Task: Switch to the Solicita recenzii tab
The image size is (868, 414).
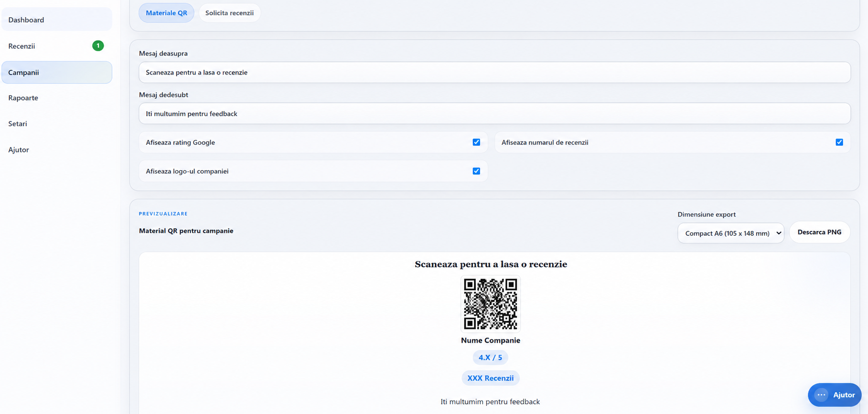Action: 229,13
